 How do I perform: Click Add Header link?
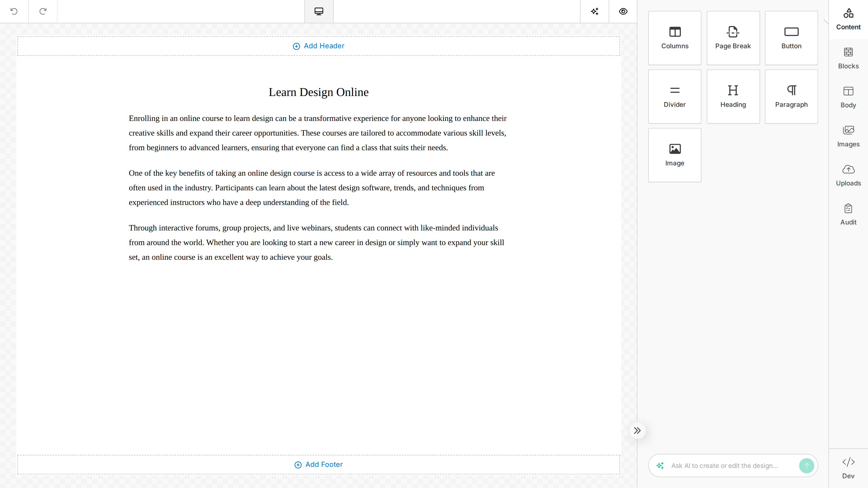tap(318, 46)
